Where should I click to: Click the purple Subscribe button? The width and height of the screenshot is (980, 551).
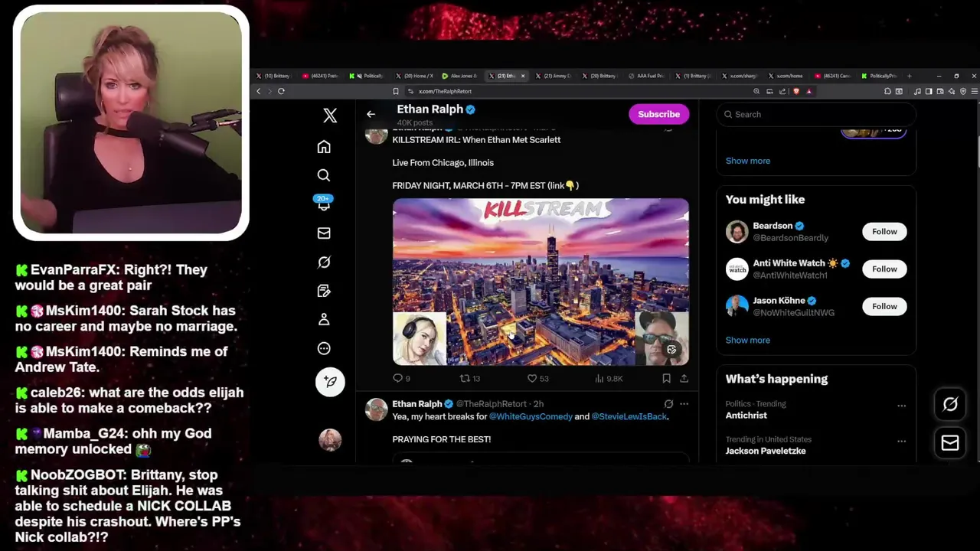click(x=659, y=114)
